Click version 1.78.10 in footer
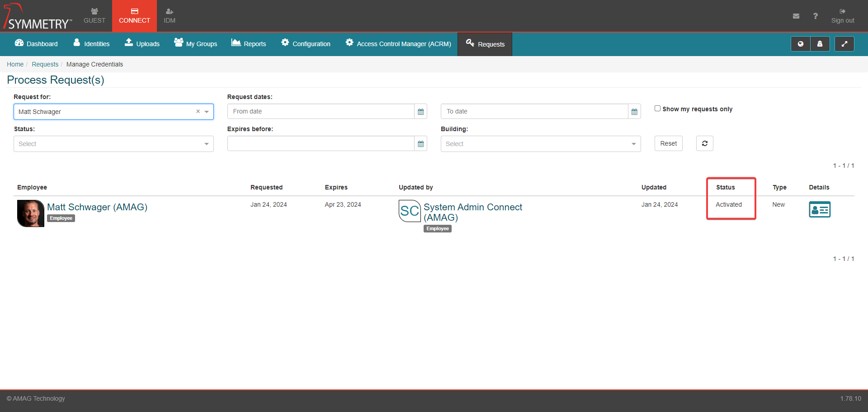Screen dimensions: 868x412 pyautogui.click(x=850, y=398)
